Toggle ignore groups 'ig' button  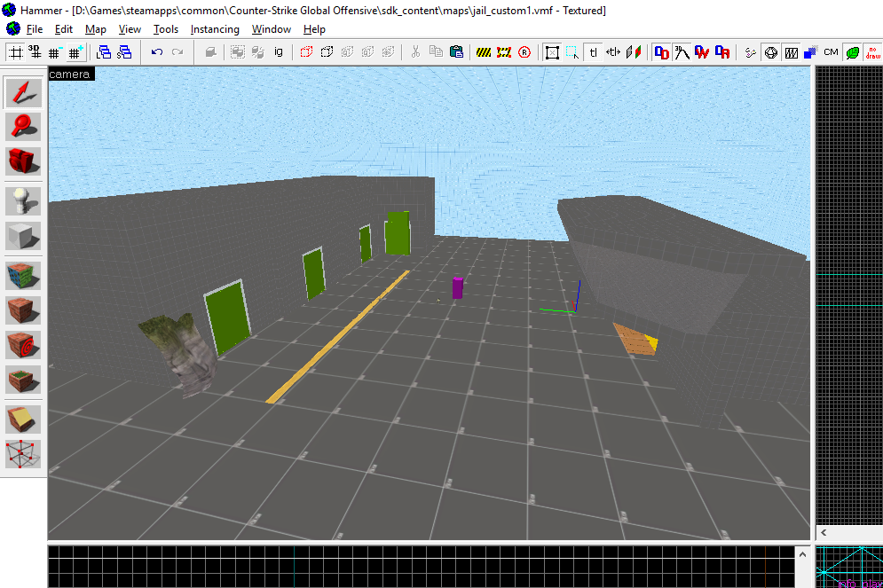pos(278,52)
